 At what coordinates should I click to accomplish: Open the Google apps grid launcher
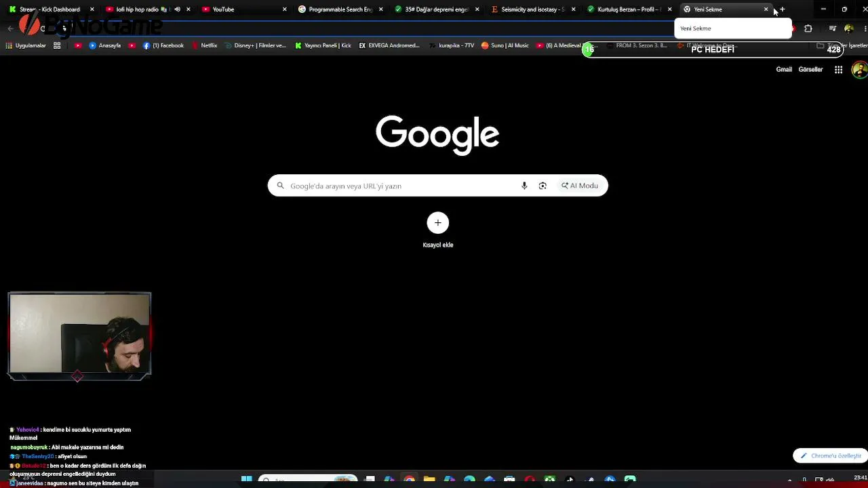coord(839,70)
